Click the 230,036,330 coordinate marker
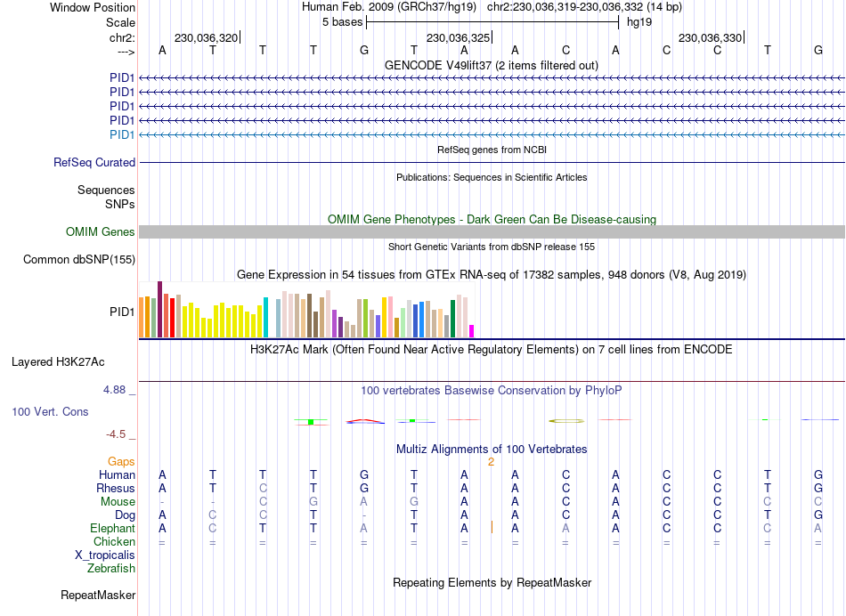Viewport: 846px width, 616px height. 710,37
